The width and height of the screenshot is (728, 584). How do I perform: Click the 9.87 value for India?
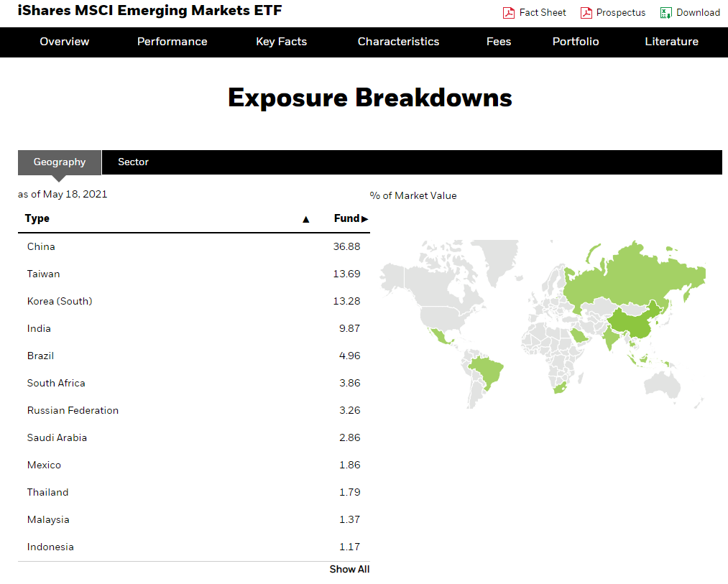point(349,329)
